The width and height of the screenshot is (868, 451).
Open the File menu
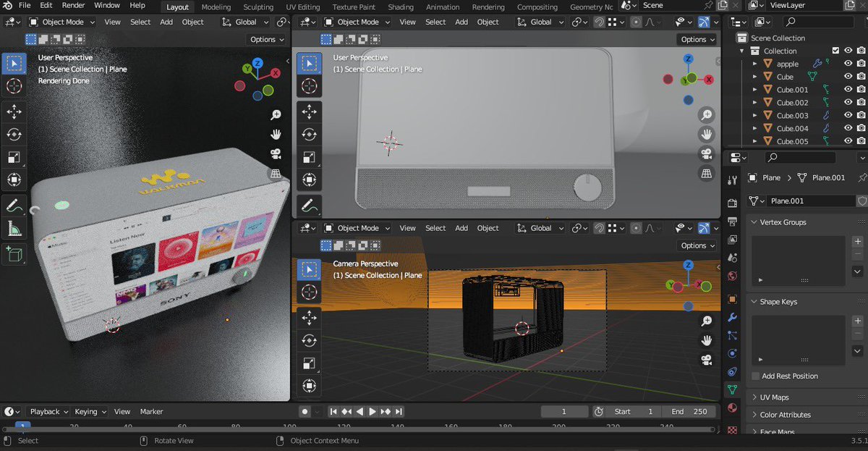25,5
